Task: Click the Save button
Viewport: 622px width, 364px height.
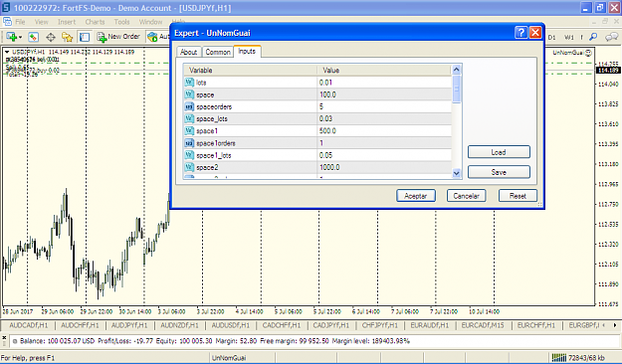Action: click(x=499, y=172)
